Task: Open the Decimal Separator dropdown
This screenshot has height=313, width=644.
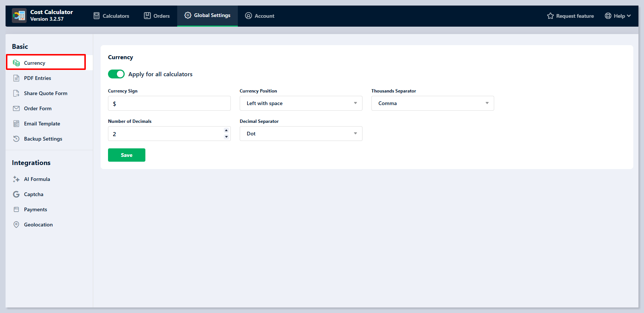Action: tap(301, 134)
